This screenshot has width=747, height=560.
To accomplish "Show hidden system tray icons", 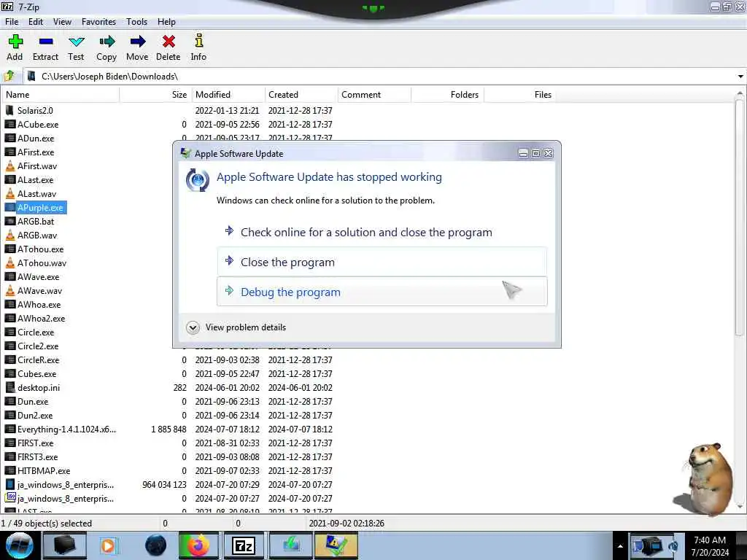I will point(620,546).
